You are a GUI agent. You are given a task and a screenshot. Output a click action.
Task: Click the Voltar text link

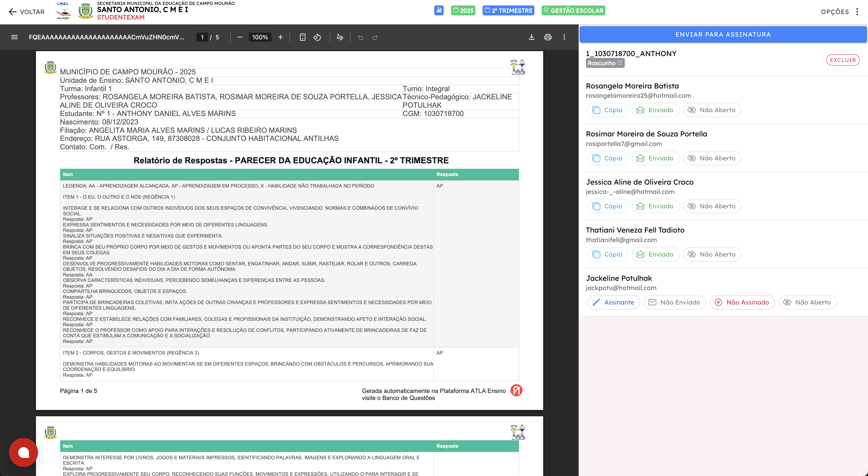[x=32, y=12]
